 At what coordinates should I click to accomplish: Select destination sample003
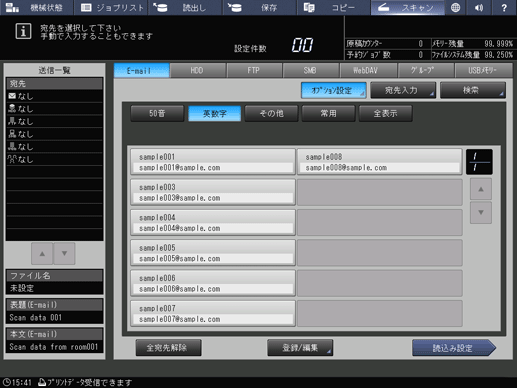[213, 192]
